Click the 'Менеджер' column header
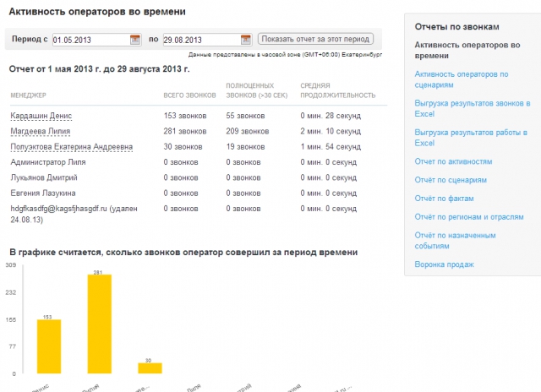The width and height of the screenshot is (541, 392). (28, 95)
